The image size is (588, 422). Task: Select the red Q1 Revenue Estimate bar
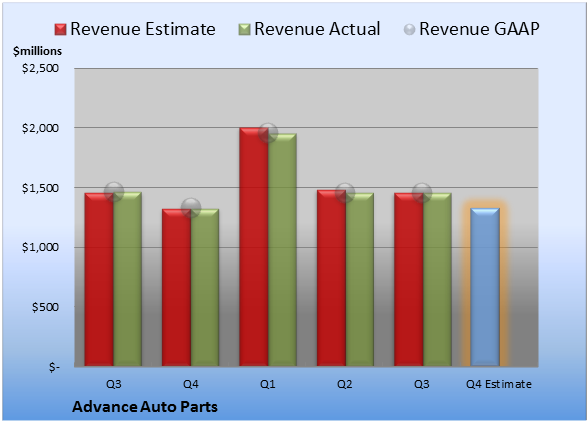click(x=254, y=247)
